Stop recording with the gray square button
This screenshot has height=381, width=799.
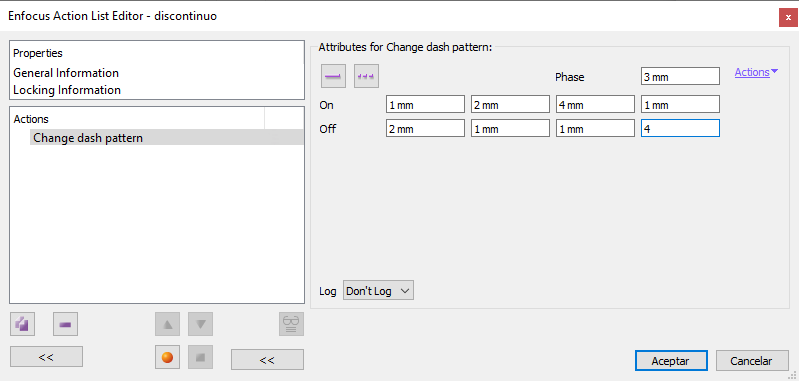coord(200,357)
